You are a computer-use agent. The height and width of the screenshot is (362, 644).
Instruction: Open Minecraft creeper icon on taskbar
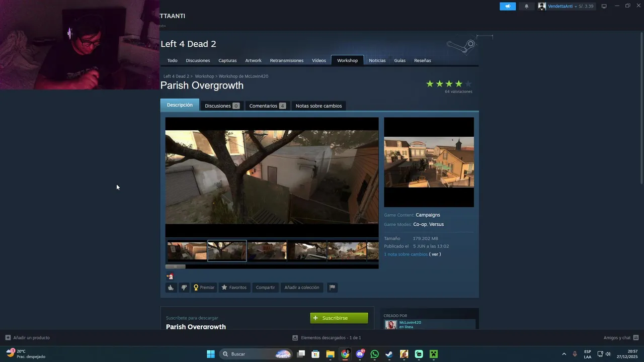pyautogui.click(x=433, y=354)
